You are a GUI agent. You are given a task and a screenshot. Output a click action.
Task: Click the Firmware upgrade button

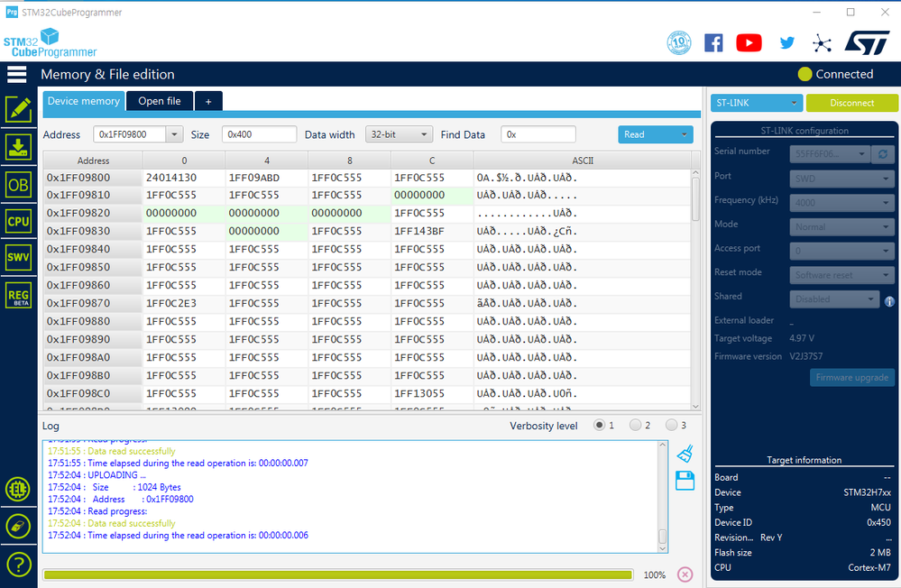coord(851,378)
